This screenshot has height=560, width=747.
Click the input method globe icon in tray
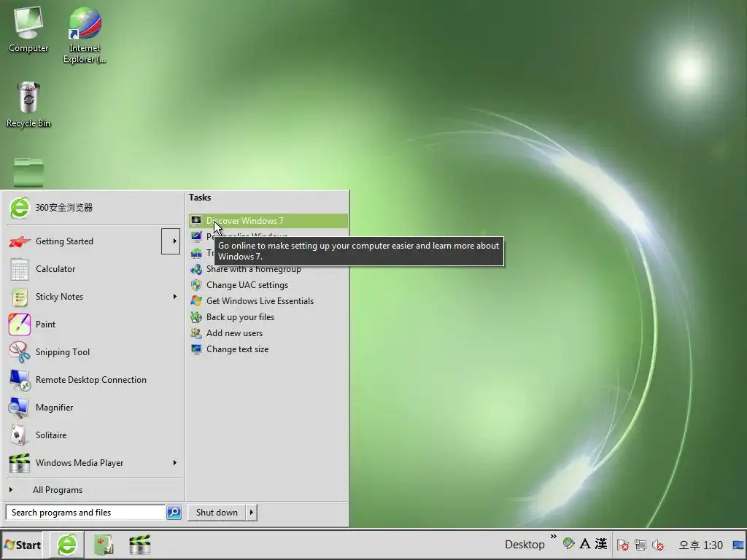[x=568, y=544]
